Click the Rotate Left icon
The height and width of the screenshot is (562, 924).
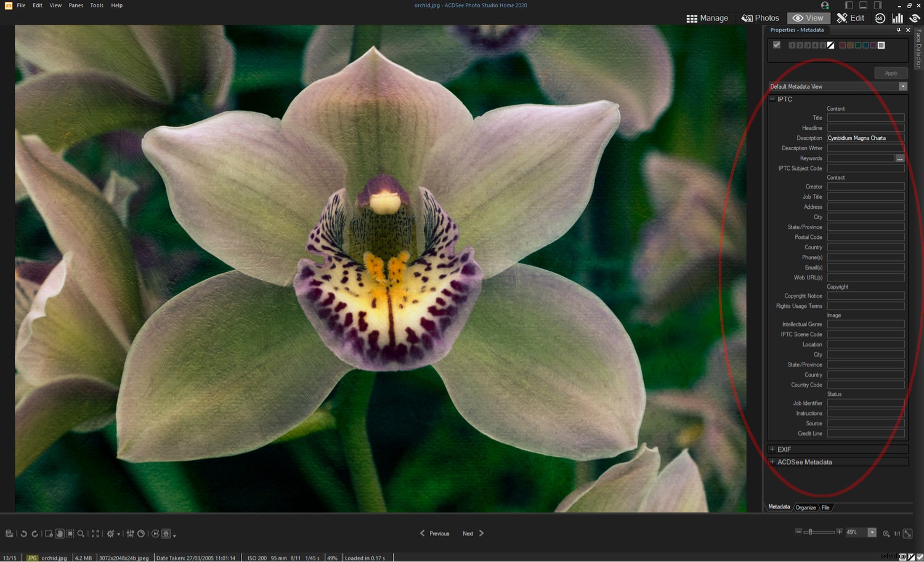tap(24, 534)
